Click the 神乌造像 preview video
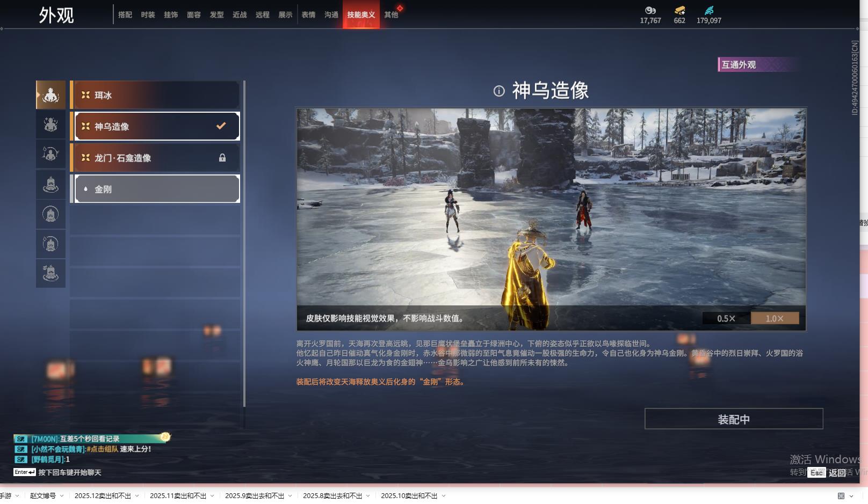The height and width of the screenshot is (504, 868). pyautogui.click(x=551, y=219)
